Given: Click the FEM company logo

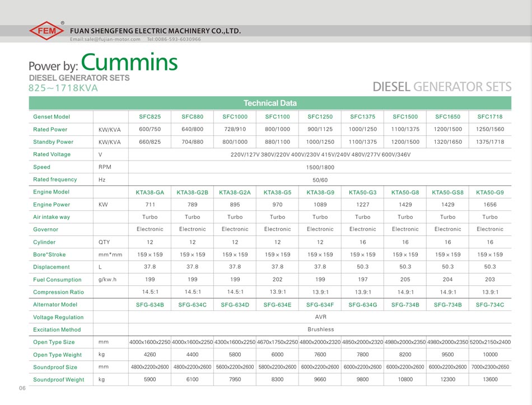Looking at the screenshot, I should [46, 31].
